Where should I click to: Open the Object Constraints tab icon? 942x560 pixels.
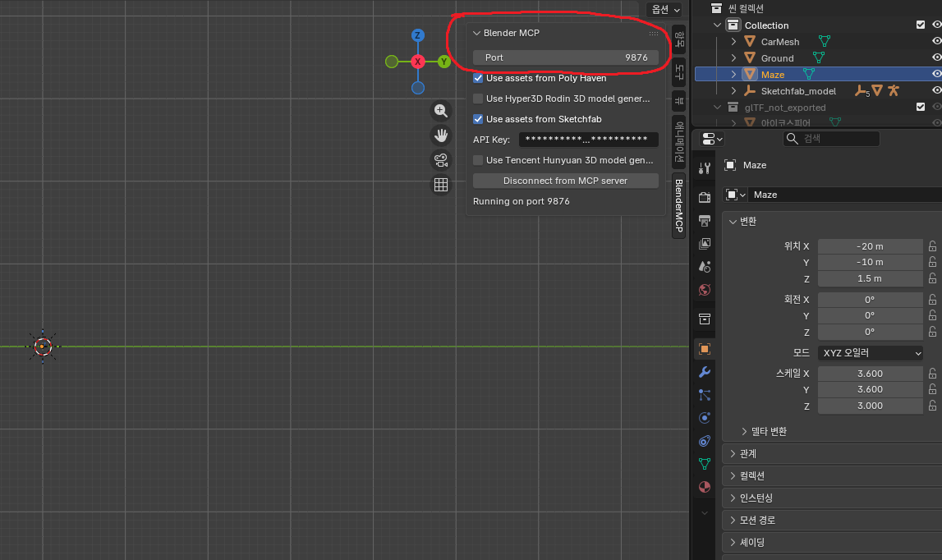point(704,441)
